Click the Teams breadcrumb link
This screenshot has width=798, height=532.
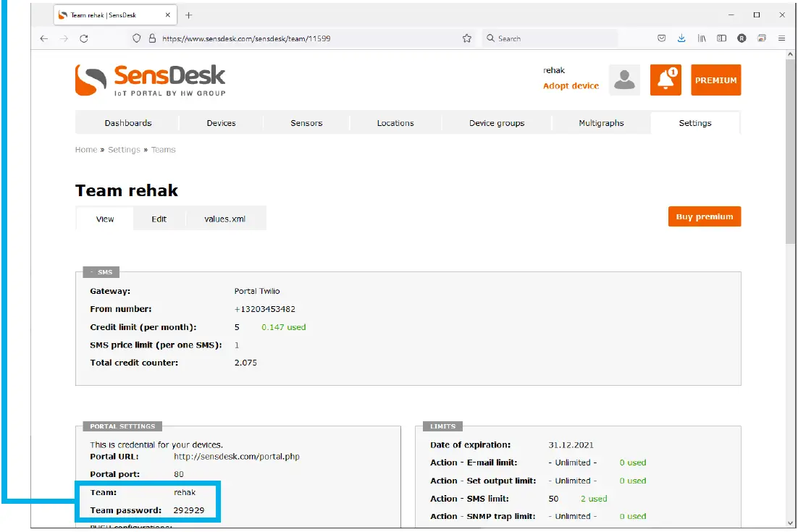[x=163, y=150]
